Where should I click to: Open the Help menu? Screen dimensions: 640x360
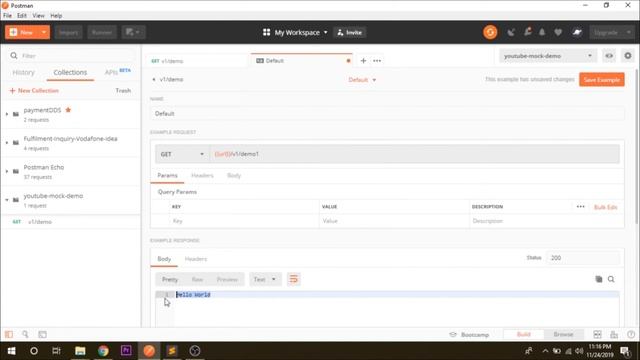coord(56,16)
